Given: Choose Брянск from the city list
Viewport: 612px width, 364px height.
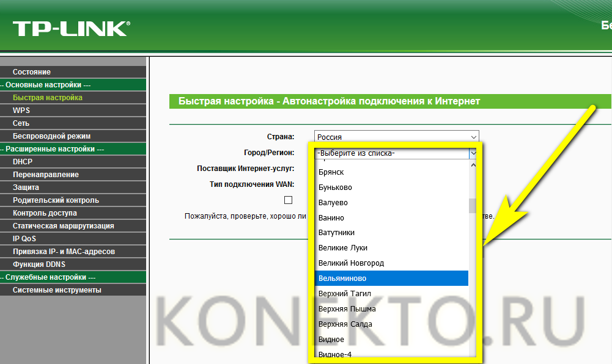Looking at the screenshot, I should (x=391, y=172).
